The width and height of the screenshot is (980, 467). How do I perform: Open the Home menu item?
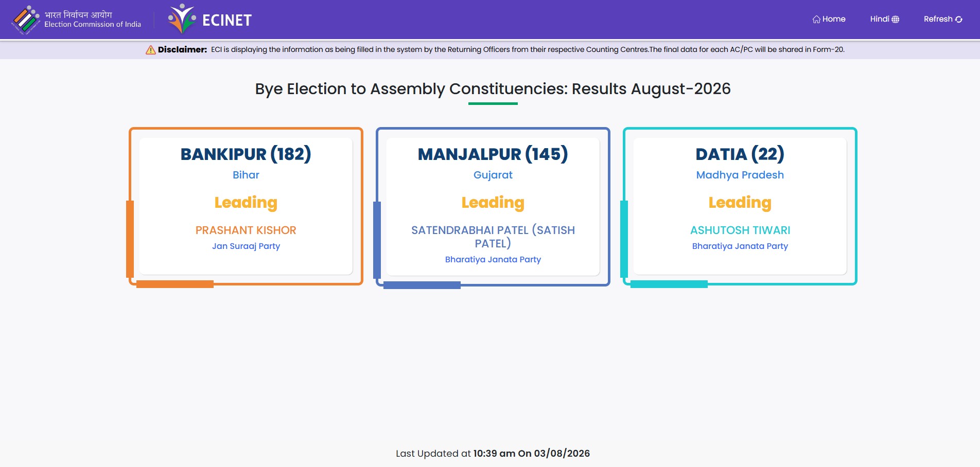tap(829, 19)
